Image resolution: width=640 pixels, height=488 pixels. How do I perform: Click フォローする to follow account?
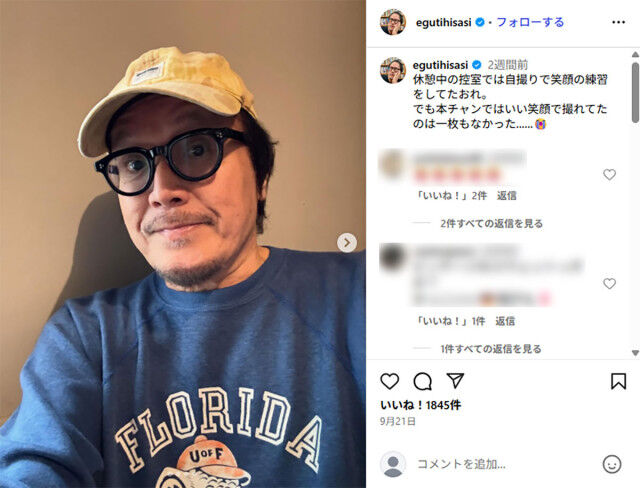click(x=530, y=22)
